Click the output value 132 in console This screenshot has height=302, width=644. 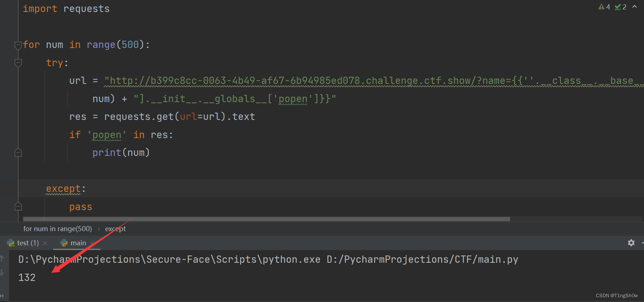click(27, 278)
